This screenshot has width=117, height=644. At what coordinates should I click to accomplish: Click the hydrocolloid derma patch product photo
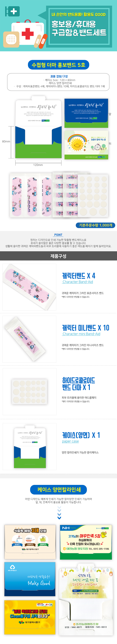(x=30, y=392)
